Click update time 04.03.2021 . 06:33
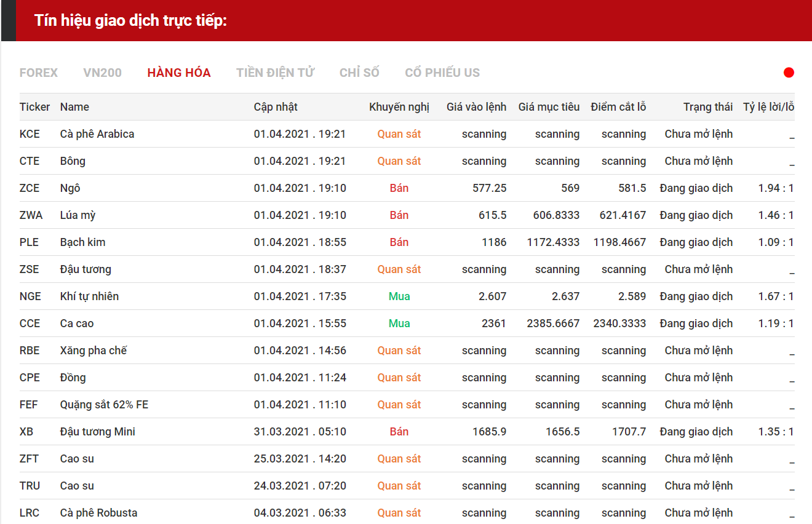The width and height of the screenshot is (812, 524). pyautogui.click(x=300, y=513)
